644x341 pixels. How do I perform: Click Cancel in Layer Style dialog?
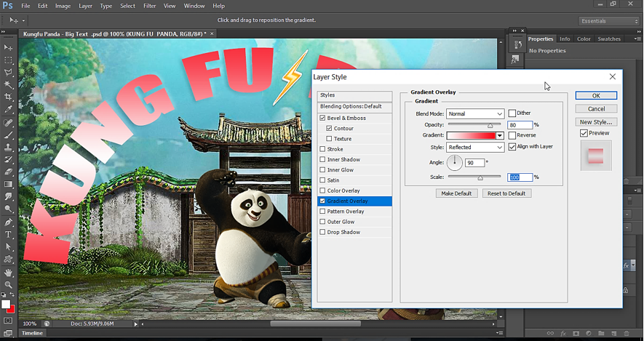tap(596, 109)
